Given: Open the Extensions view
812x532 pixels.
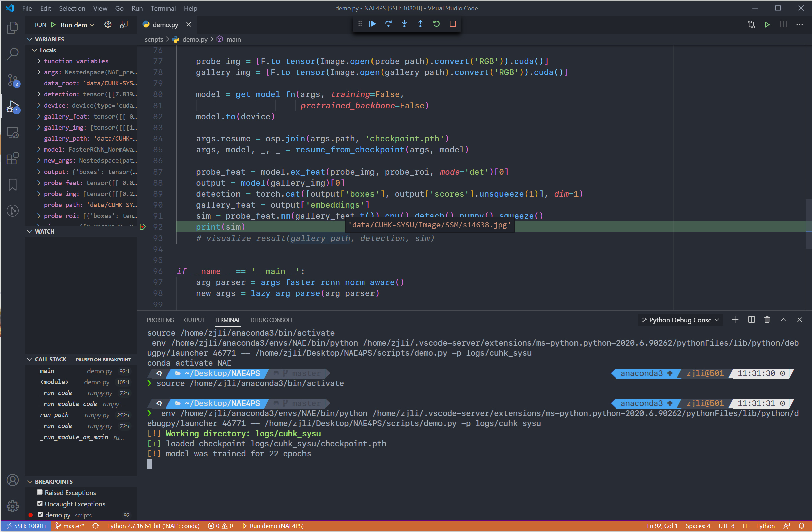Looking at the screenshot, I should point(13,159).
